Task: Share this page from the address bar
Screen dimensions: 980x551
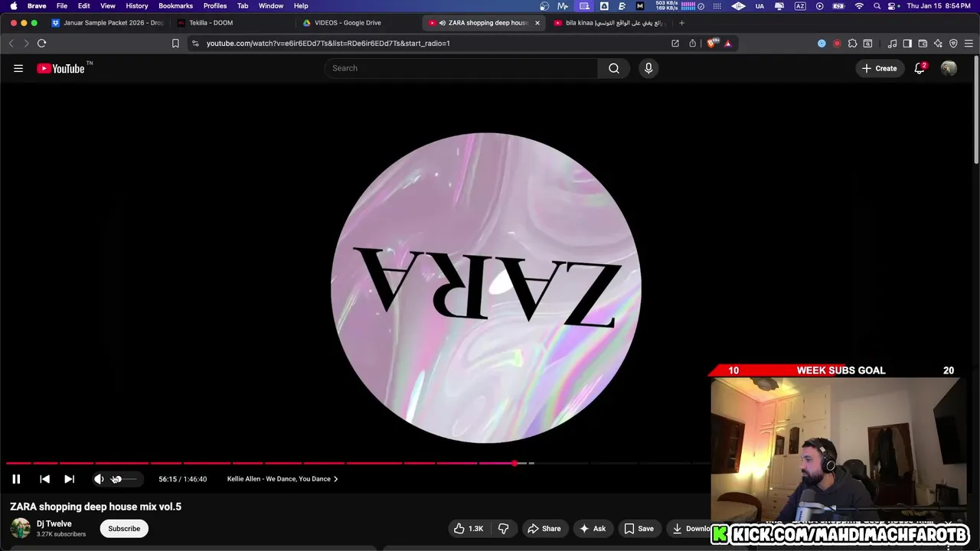Action: click(692, 44)
